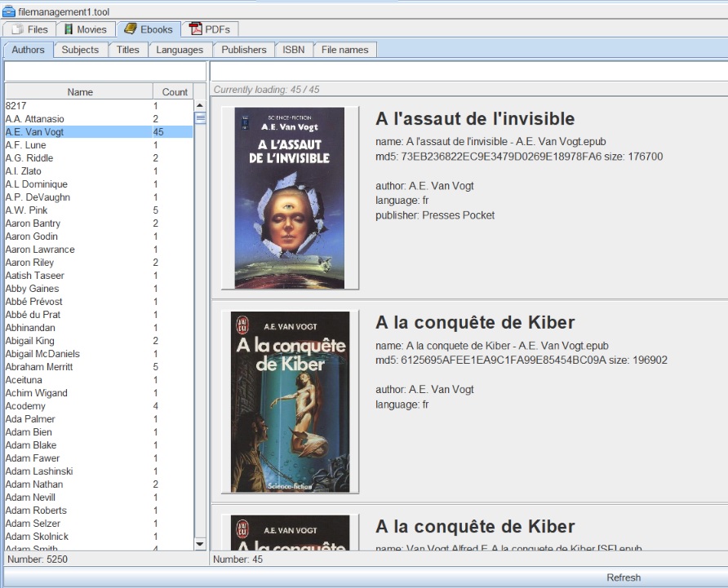Select author "Adam Fawer"
This screenshot has height=588, width=728.
(x=99, y=458)
